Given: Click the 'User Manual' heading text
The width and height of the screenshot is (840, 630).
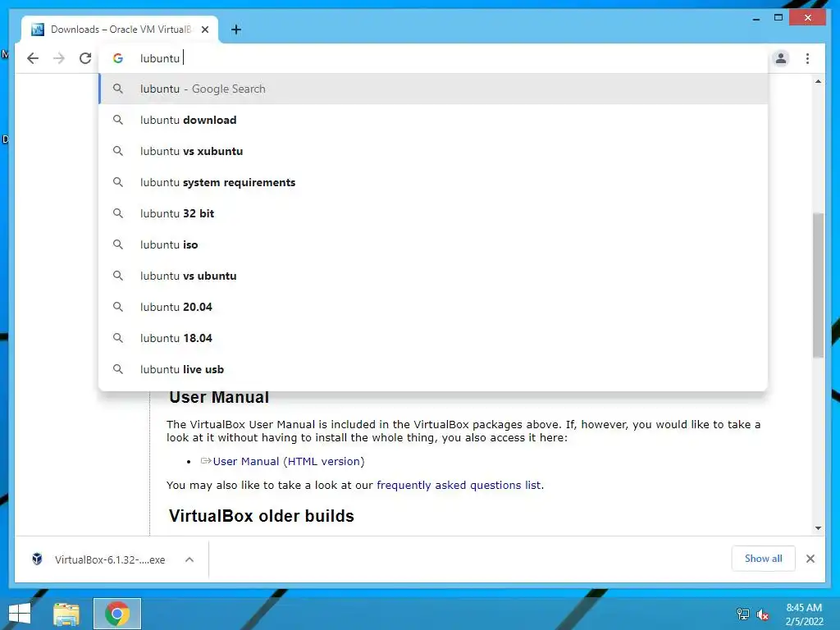Looking at the screenshot, I should click(x=219, y=398).
